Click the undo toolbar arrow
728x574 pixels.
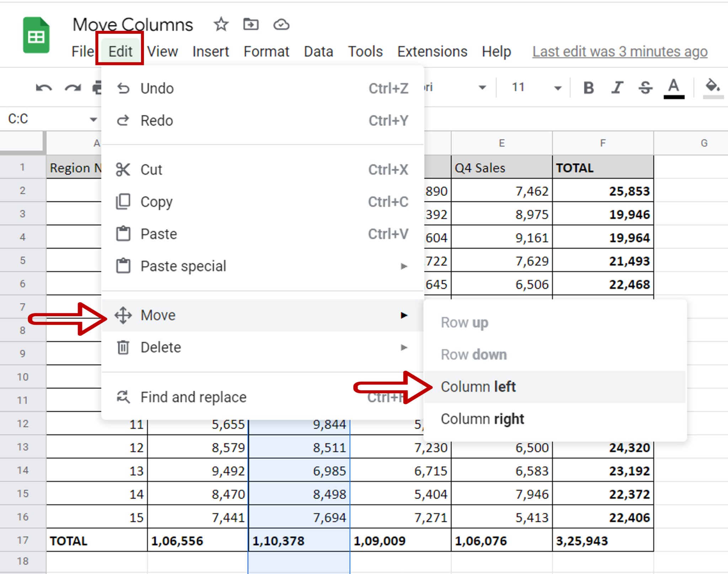(44, 87)
